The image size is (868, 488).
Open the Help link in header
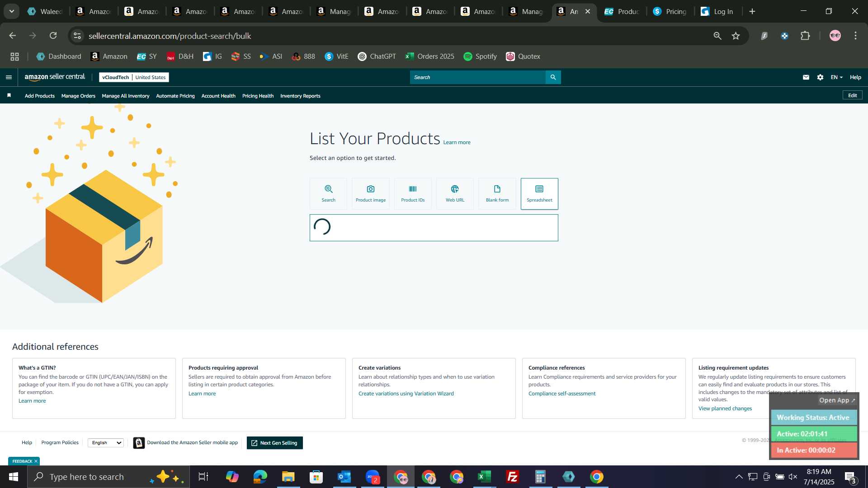[855, 77]
